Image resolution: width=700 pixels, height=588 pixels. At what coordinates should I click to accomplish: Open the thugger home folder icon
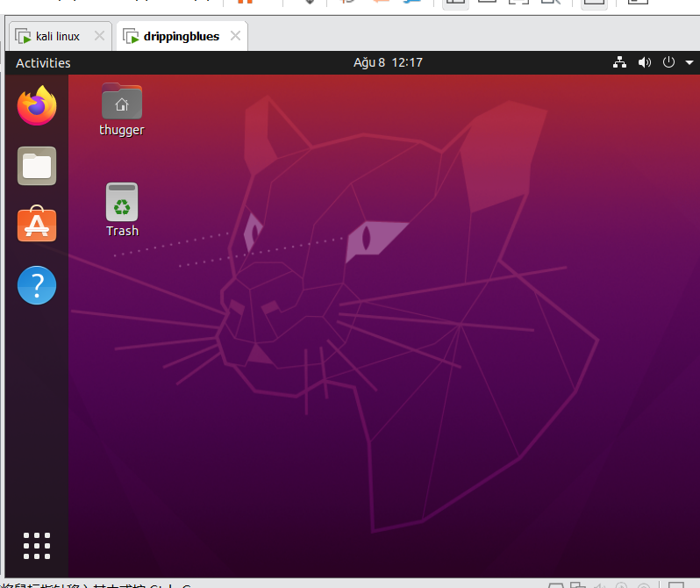(122, 101)
